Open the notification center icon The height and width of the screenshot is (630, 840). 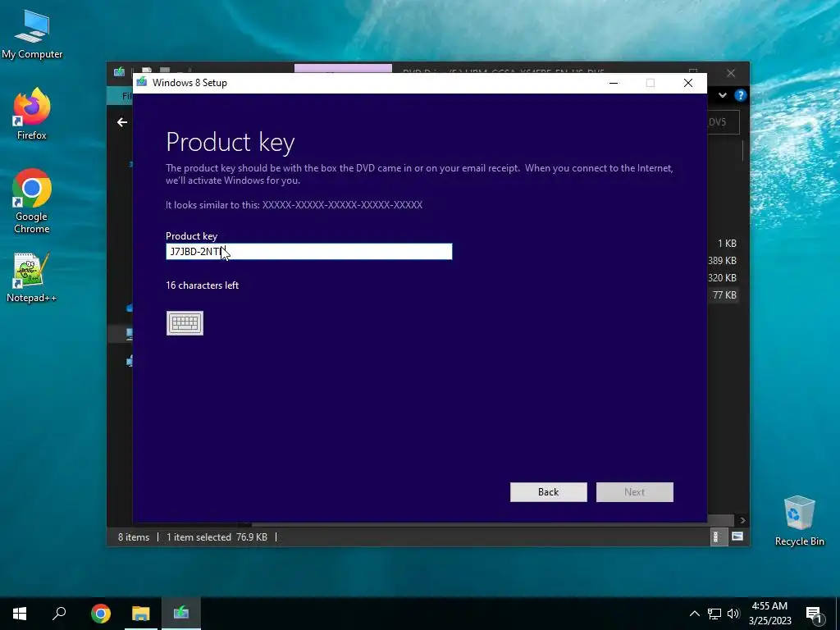[814, 614]
